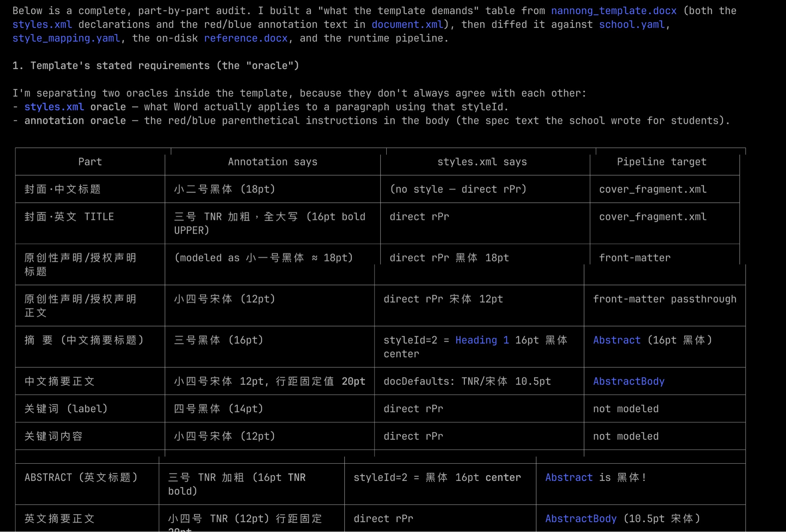Open the school.yaml link
The image size is (786, 532).
632,24
